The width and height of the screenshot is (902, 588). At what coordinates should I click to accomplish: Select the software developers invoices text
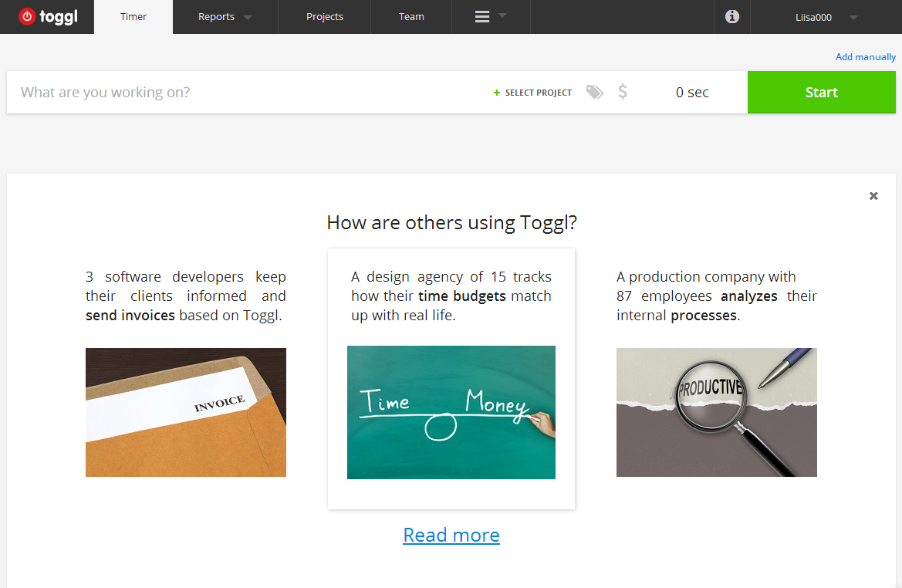tap(186, 296)
